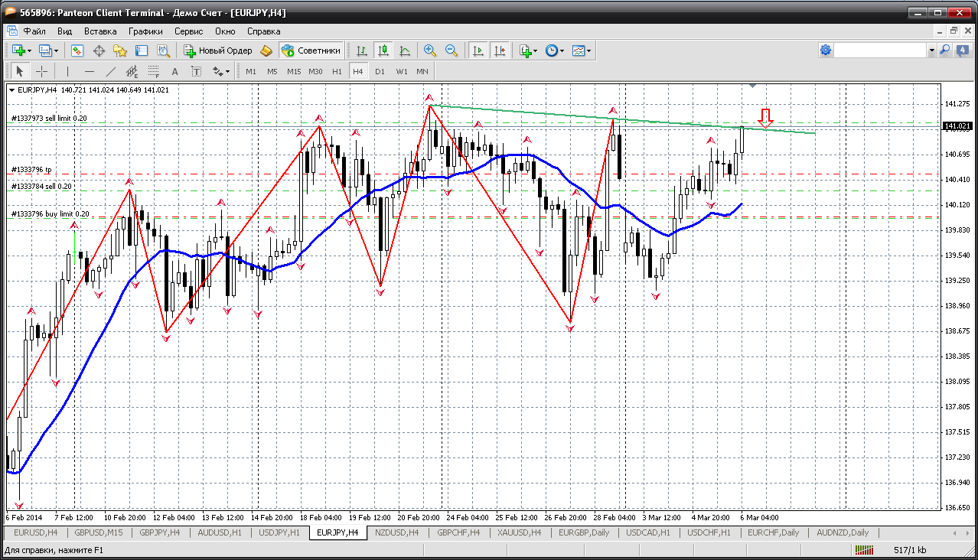978x560 pixels.
Task: Select the draw vertical line tool
Action: pos(67,71)
